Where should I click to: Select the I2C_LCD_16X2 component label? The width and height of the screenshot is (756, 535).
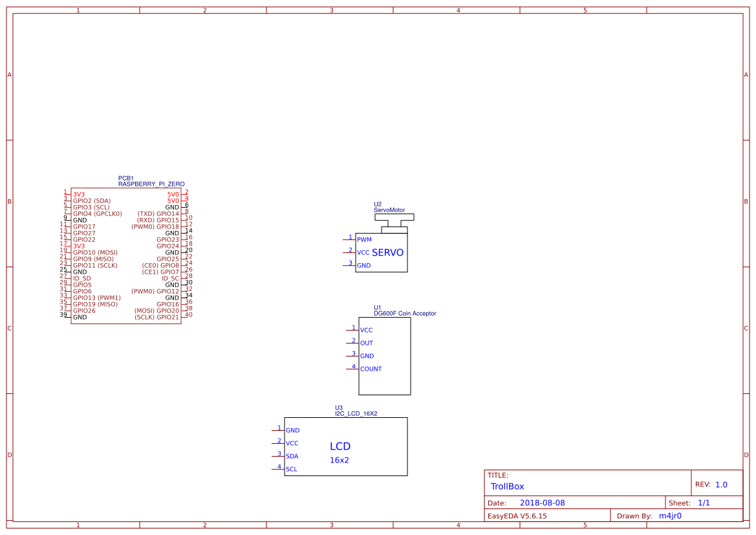tap(356, 413)
